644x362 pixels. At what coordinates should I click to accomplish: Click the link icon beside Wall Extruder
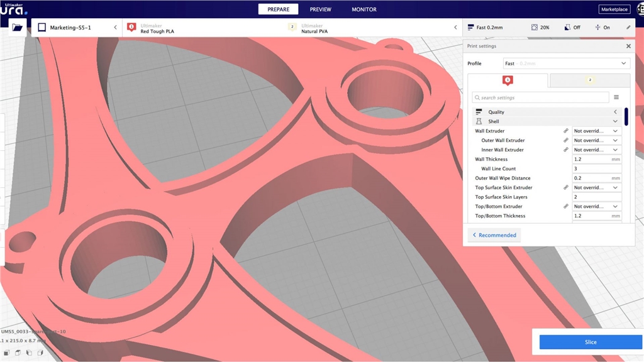tap(565, 131)
